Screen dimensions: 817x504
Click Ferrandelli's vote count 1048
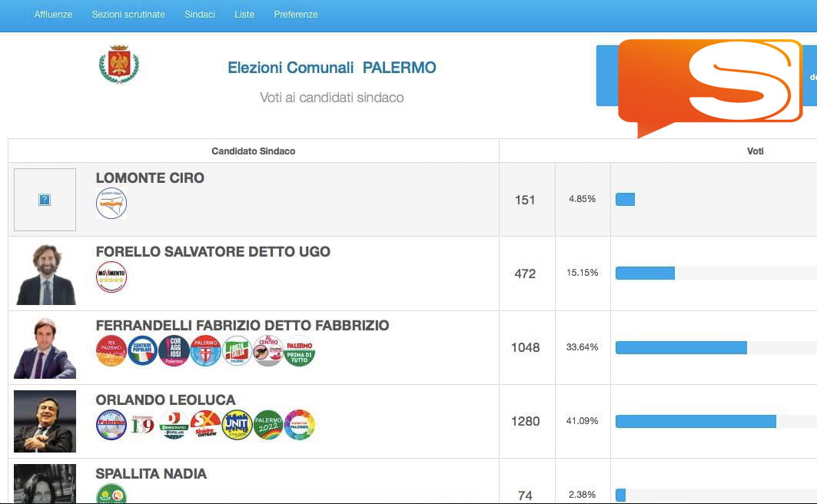[x=525, y=347]
